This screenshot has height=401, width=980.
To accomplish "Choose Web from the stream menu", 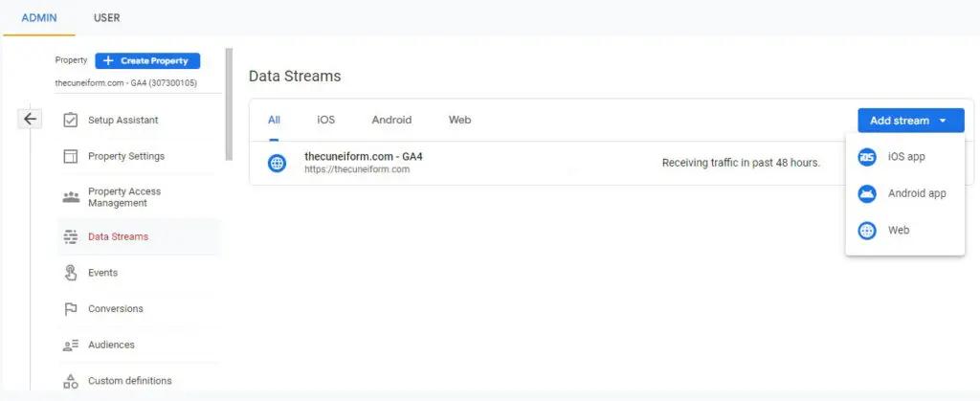I will (905, 231).
